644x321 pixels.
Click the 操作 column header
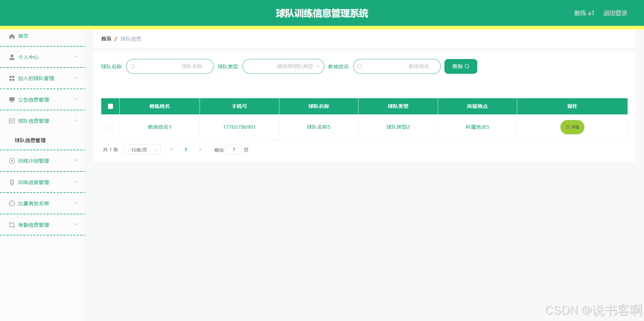(x=572, y=106)
